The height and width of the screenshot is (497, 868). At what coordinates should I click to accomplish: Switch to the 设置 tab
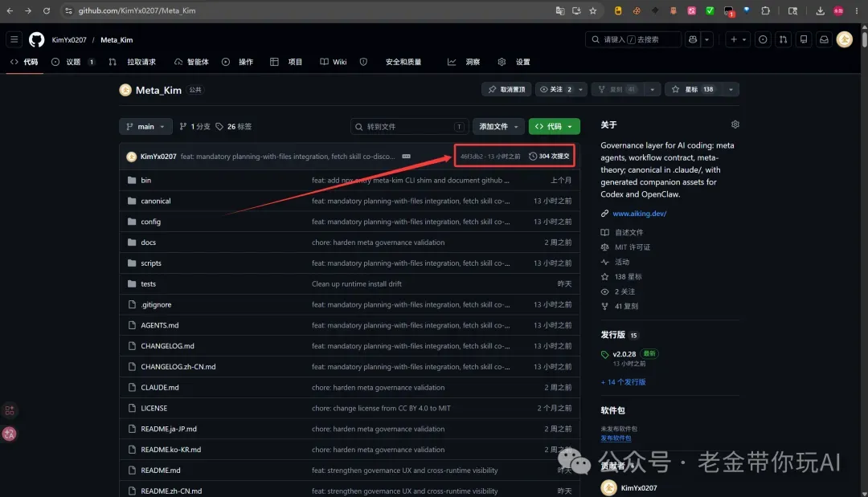click(x=514, y=62)
